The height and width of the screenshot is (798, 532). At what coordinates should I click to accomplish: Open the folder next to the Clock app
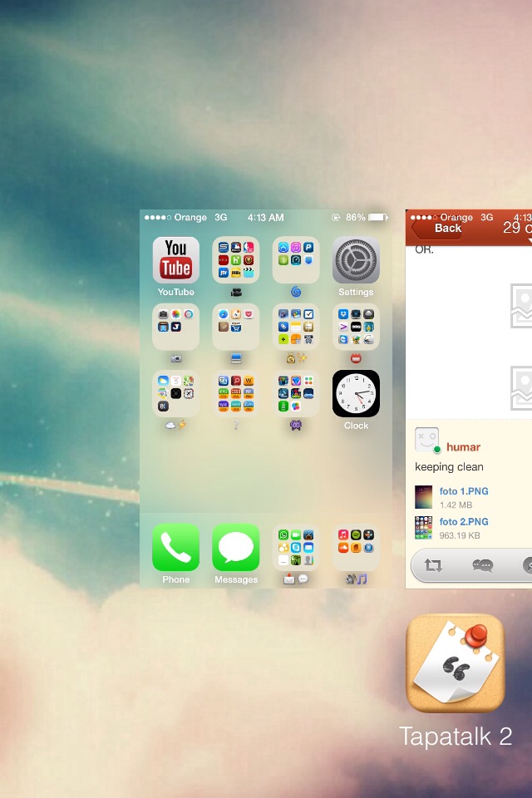(x=296, y=393)
